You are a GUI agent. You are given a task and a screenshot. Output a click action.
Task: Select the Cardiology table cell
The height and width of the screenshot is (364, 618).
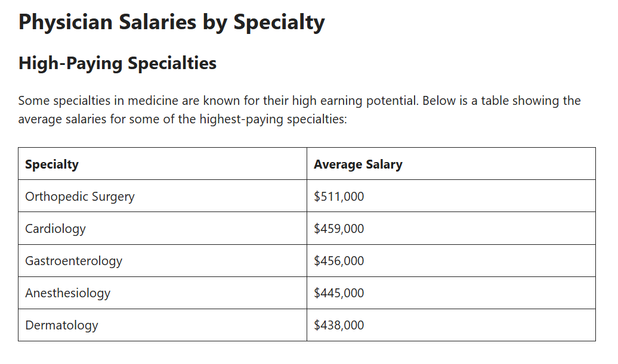(x=162, y=228)
